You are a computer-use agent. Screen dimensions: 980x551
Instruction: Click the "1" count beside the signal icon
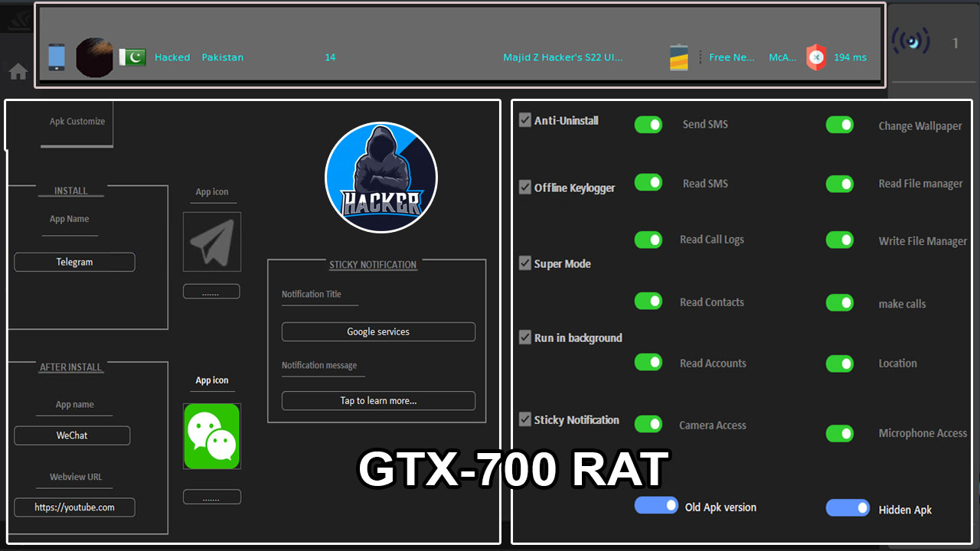[x=955, y=43]
